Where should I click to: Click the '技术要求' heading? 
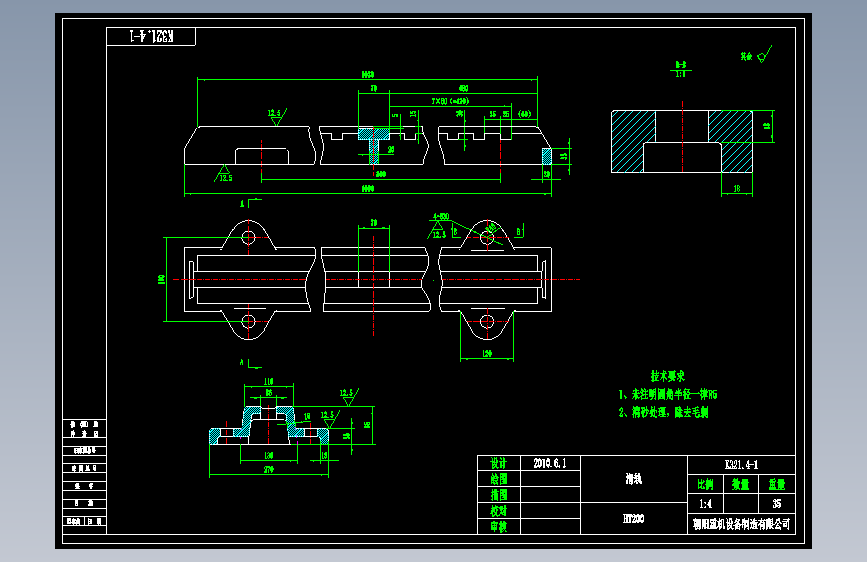[x=667, y=376]
